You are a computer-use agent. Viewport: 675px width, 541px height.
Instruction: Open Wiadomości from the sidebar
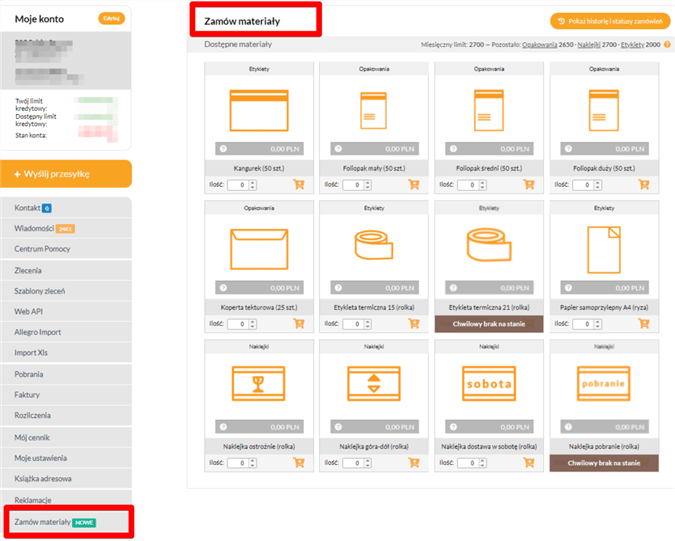tap(35, 228)
